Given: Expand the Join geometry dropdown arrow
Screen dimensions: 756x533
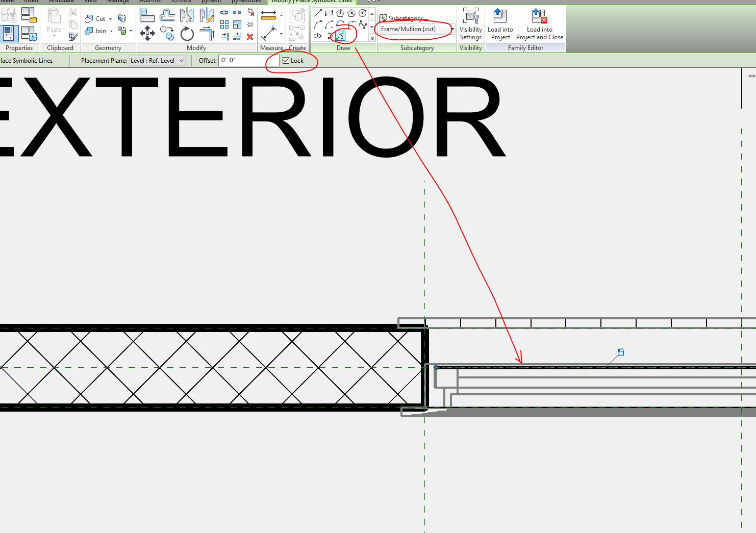Looking at the screenshot, I should pyautogui.click(x=111, y=31).
